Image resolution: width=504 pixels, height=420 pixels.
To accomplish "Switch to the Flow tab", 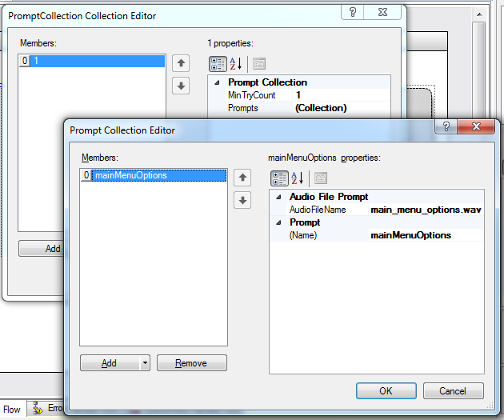I will click(12, 410).
